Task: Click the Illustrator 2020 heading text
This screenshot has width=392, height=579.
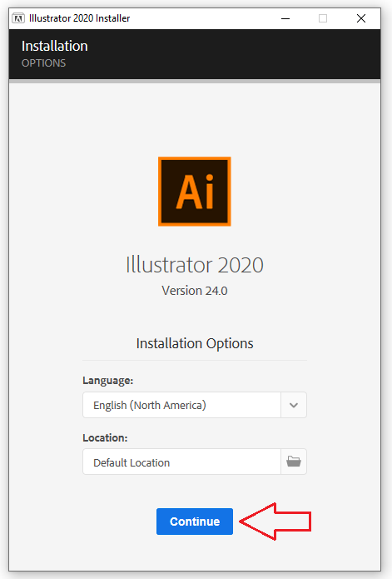Action: [x=195, y=265]
